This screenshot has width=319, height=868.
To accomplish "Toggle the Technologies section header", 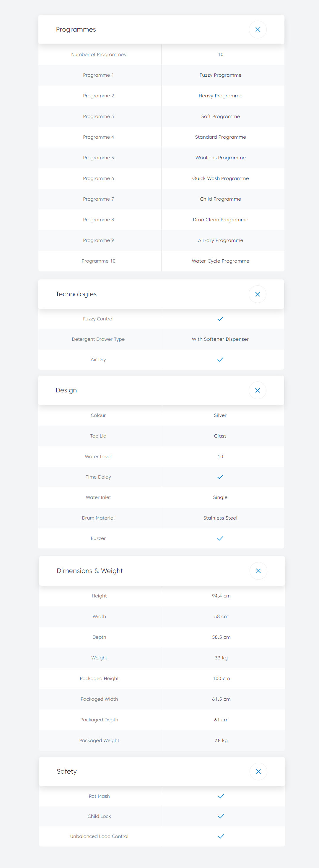I will (76, 294).
